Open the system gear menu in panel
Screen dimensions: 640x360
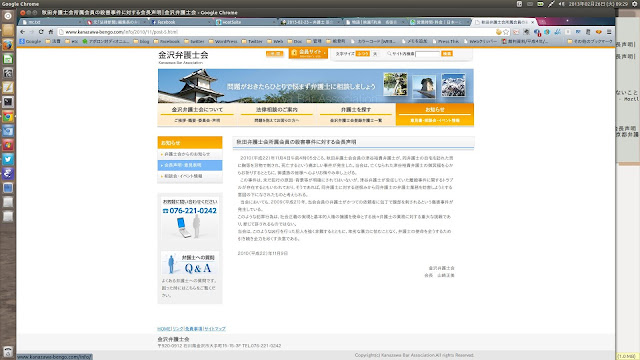(635, 4)
